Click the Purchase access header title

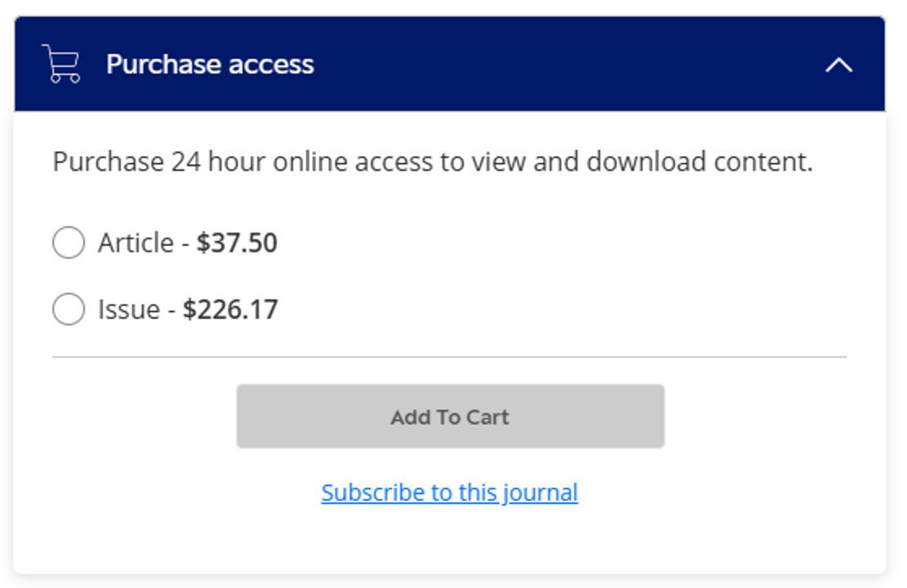210,65
